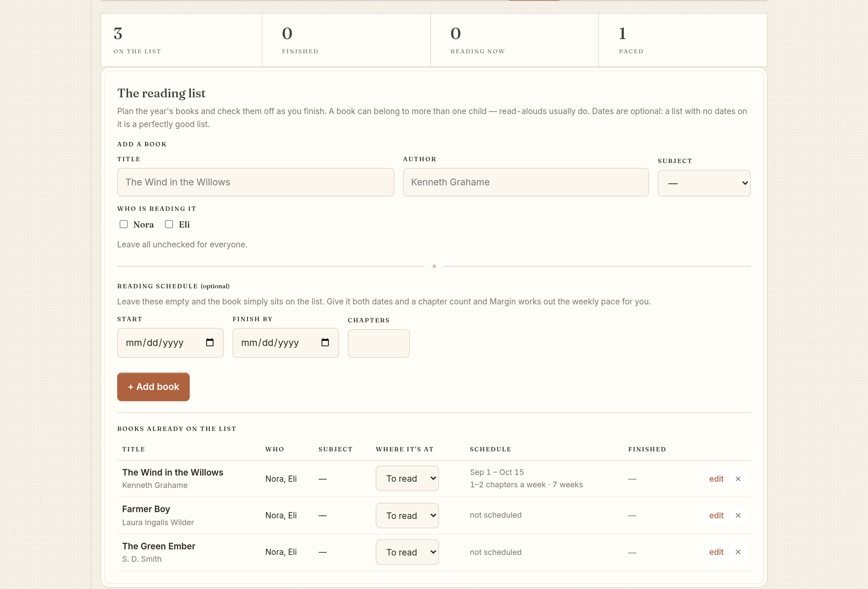The height and width of the screenshot is (589, 868).
Task: Focus the Author input field
Action: (526, 182)
